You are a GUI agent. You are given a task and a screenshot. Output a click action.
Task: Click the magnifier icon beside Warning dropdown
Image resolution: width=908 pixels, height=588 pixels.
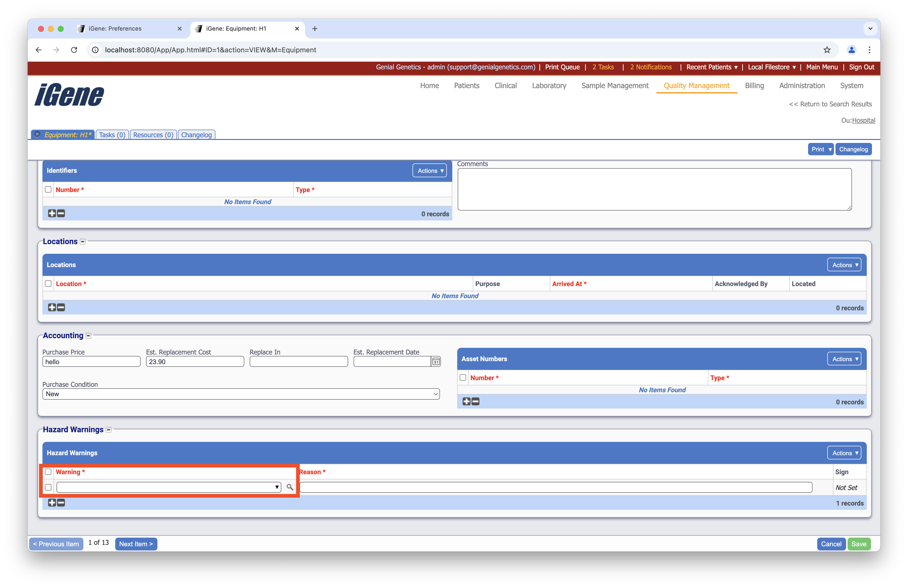pyautogui.click(x=290, y=487)
